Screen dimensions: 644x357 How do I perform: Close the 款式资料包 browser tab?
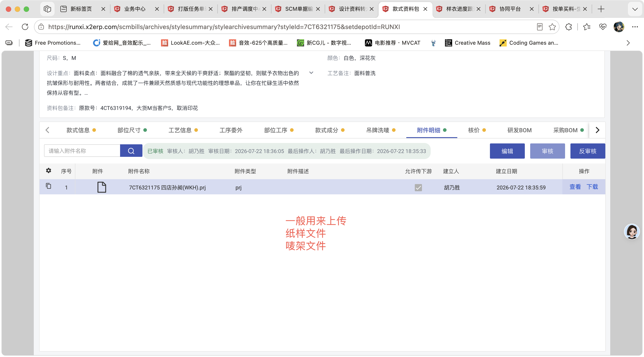425,9
